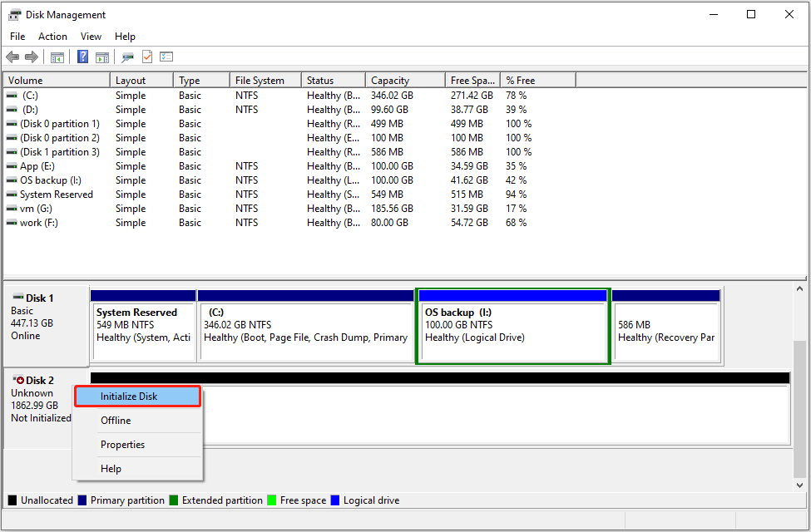Click the magnifying glass toolbar icon

coord(126,57)
